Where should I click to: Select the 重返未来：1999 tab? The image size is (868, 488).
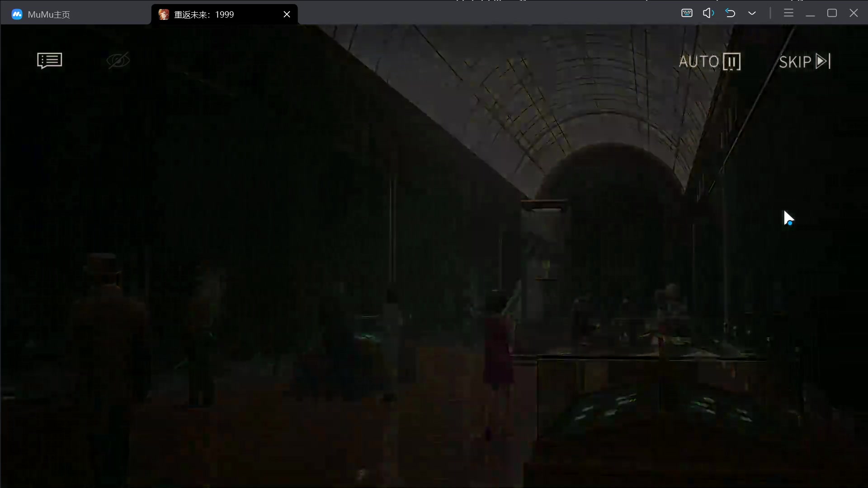tap(224, 14)
